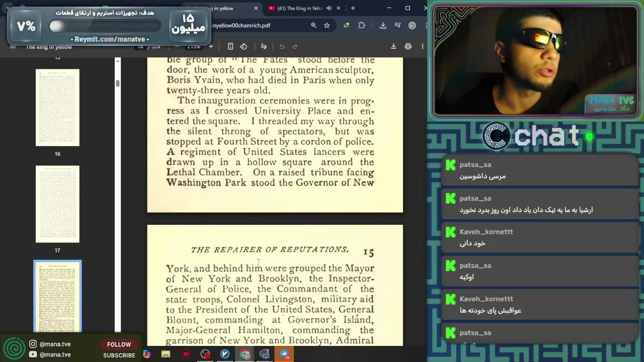Screen dimensions: 644x362
Task: Click the Reymit.com/manatve link
Action: click(110, 39)
